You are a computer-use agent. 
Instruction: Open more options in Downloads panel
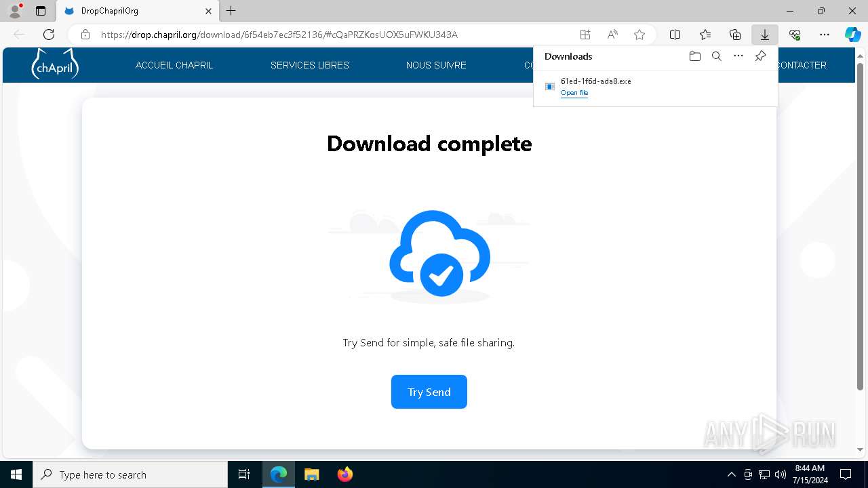pos(738,56)
